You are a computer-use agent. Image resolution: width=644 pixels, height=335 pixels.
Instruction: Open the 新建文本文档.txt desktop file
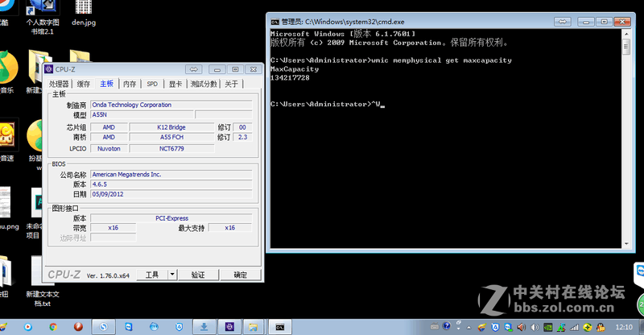(43, 282)
